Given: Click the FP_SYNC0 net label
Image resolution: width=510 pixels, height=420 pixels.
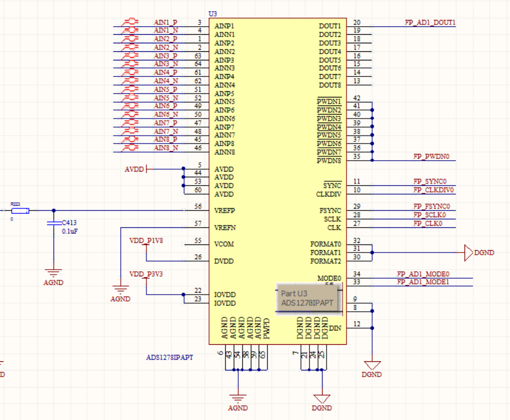Looking at the screenshot, I should click(430, 182).
